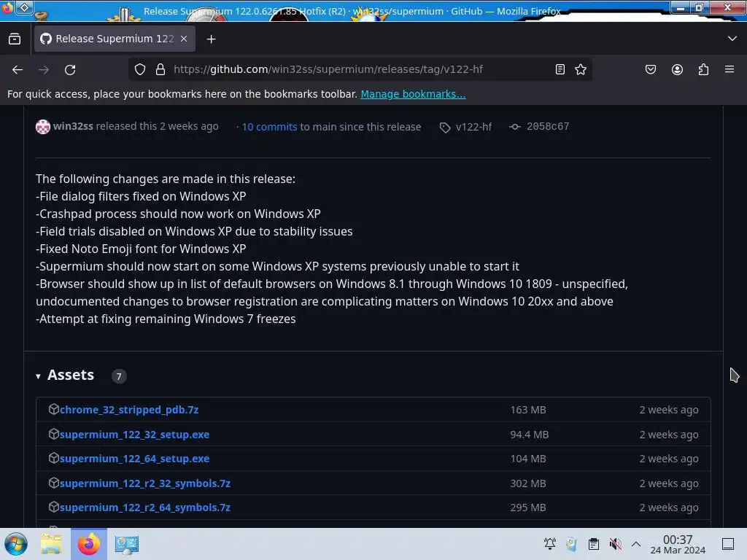Open Firefox application hamburger menu
Image resolution: width=747 pixels, height=560 pixels.
[x=729, y=69]
